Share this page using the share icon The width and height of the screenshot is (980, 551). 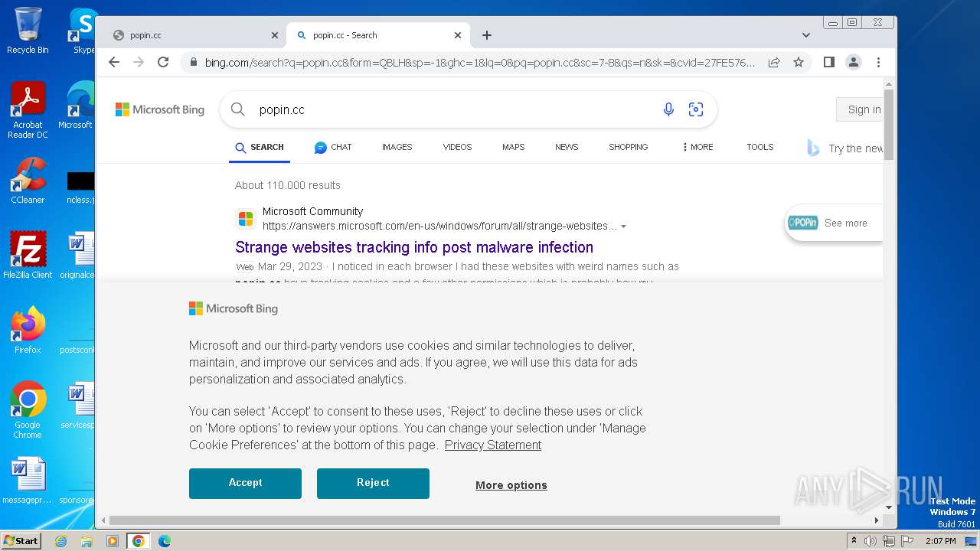774,62
